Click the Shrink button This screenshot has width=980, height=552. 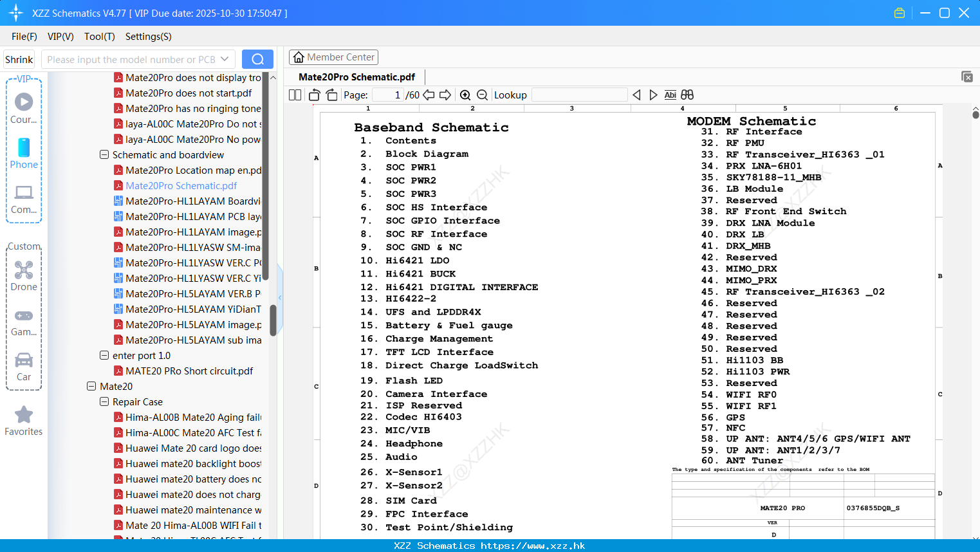click(x=19, y=59)
